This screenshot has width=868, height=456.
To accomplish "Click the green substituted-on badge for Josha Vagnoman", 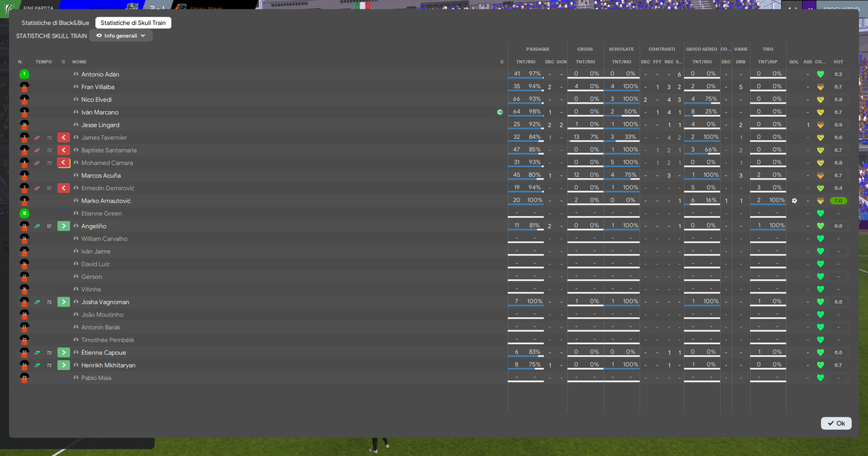I will (64, 302).
